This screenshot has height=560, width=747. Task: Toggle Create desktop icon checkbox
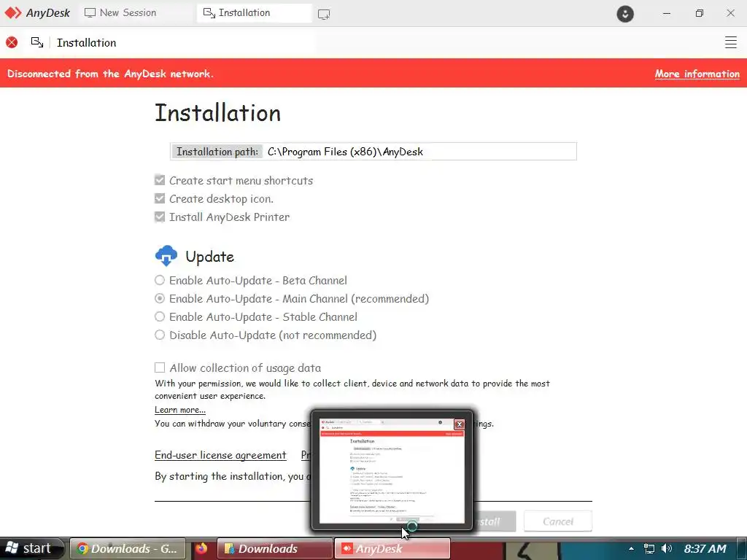(x=160, y=198)
